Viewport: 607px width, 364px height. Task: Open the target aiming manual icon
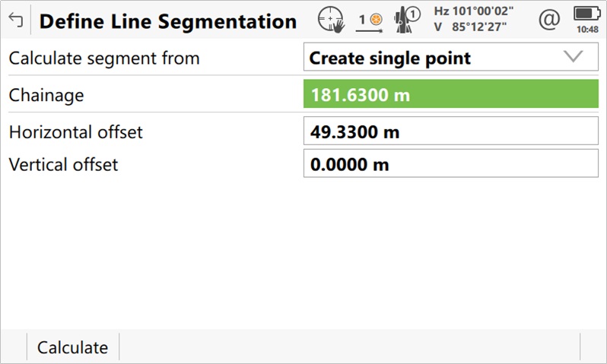(331, 19)
